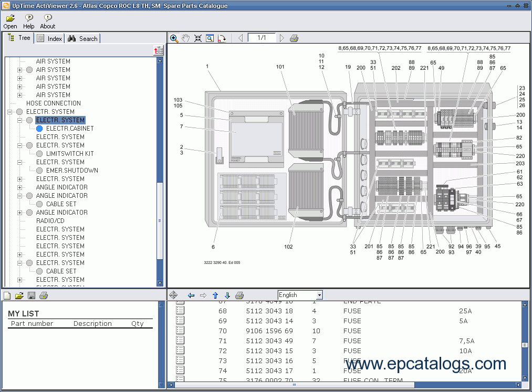Click the blue left arrow in parts toolbar
This screenshot has height=392, width=532.
[191, 295]
